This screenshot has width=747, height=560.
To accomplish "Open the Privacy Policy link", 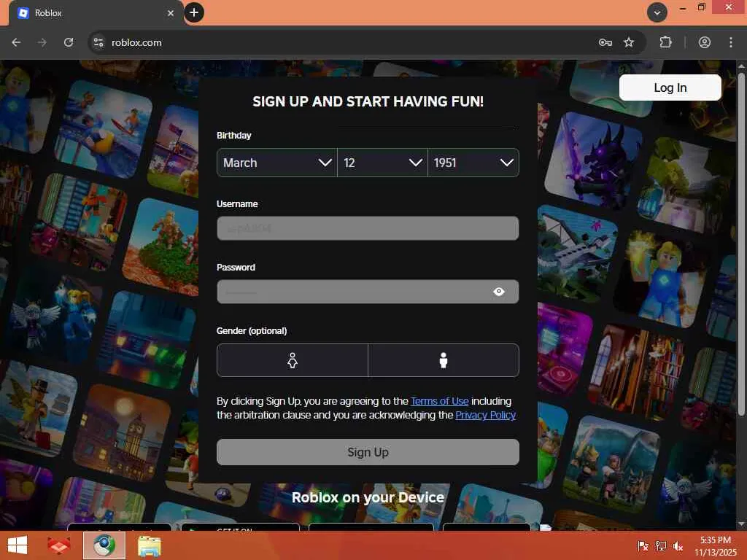I will coord(485,415).
